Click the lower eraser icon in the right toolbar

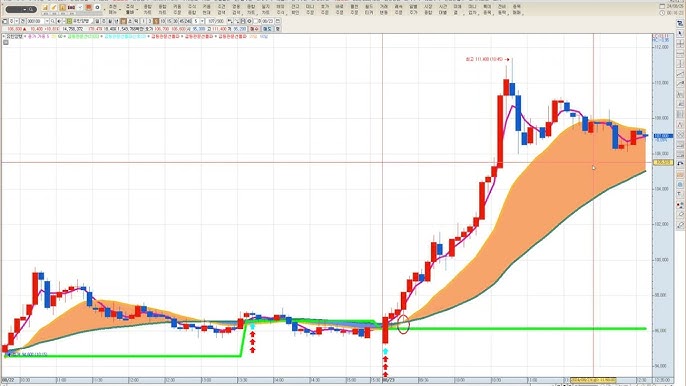680,224
